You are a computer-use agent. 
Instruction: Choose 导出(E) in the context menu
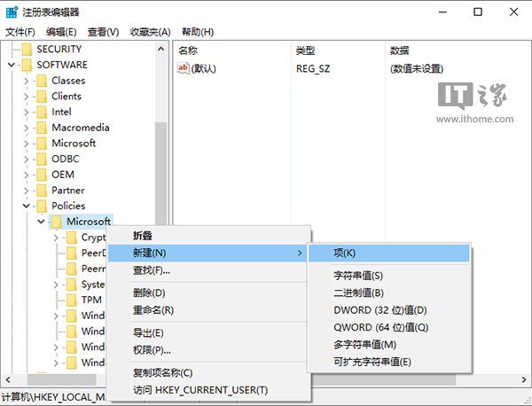click(x=209, y=332)
